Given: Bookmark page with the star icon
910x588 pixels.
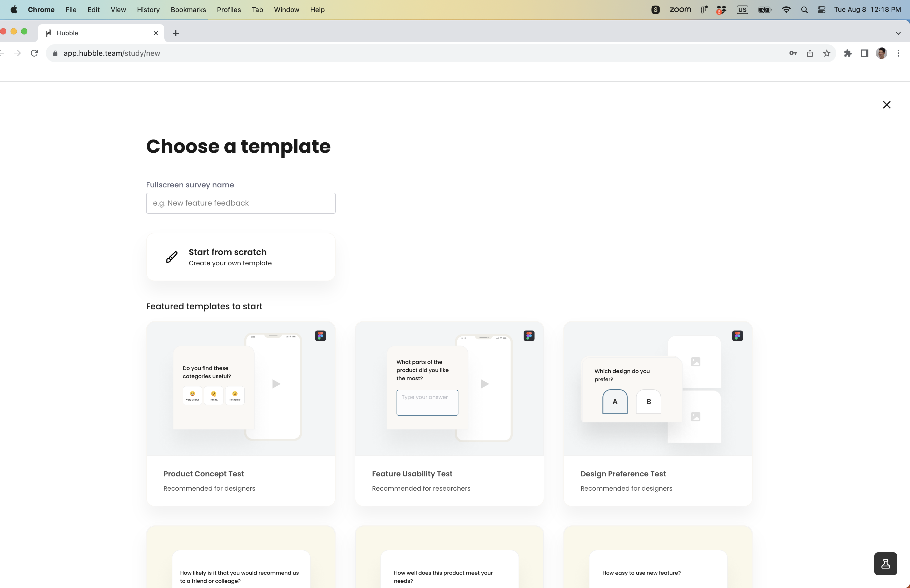Looking at the screenshot, I should 827,53.
